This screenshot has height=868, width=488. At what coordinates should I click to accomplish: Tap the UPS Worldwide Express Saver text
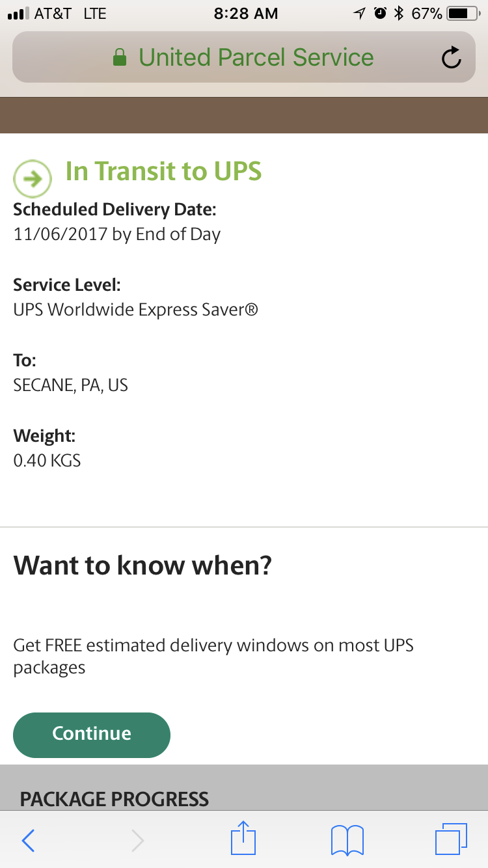click(x=135, y=310)
